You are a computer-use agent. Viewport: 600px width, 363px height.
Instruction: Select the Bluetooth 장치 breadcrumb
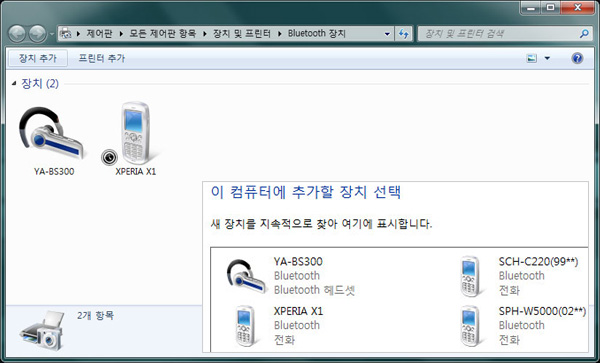click(317, 34)
